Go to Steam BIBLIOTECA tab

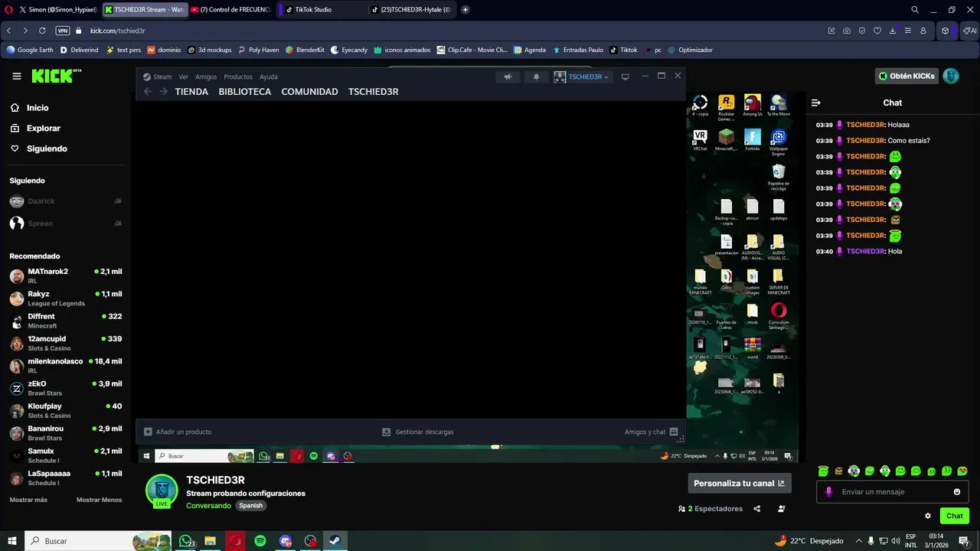[245, 92]
